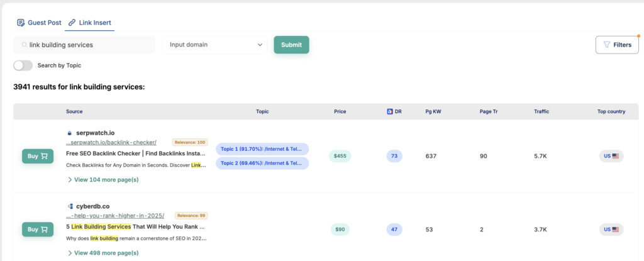
Task: Click the search magnifier icon
Action: click(x=25, y=45)
